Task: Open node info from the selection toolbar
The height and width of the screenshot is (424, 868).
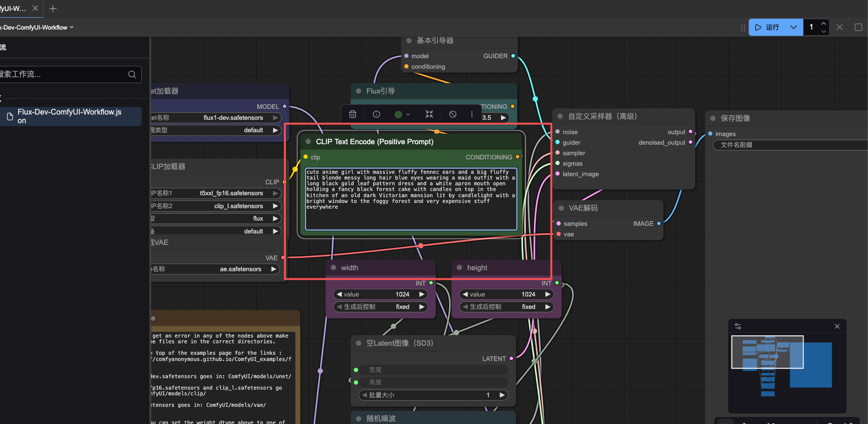Action: tap(376, 114)
